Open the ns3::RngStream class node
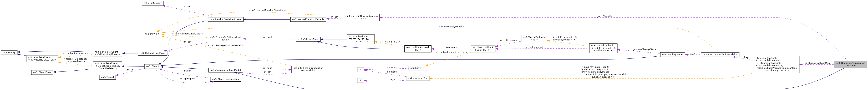This screenshot has width=868, height=90. [x=152, y=3]
